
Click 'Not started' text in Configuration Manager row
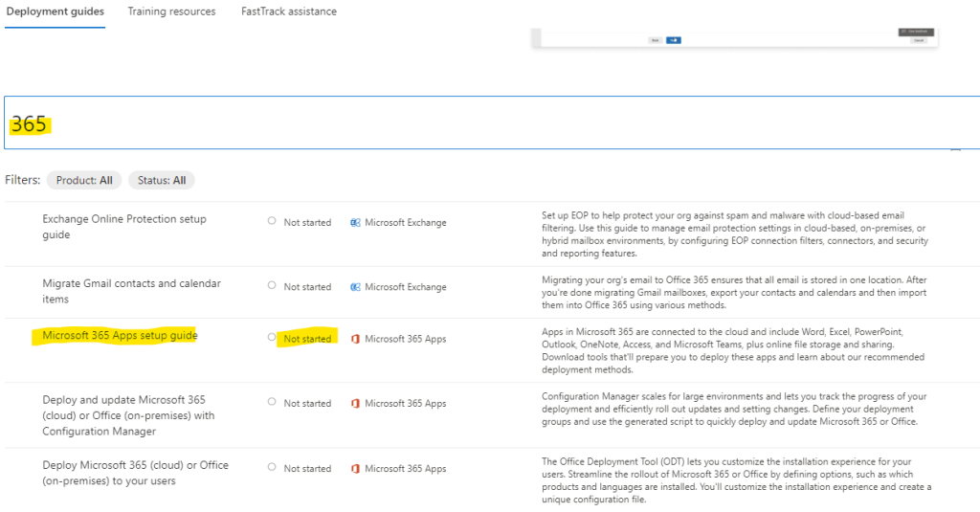click(307, 404)
